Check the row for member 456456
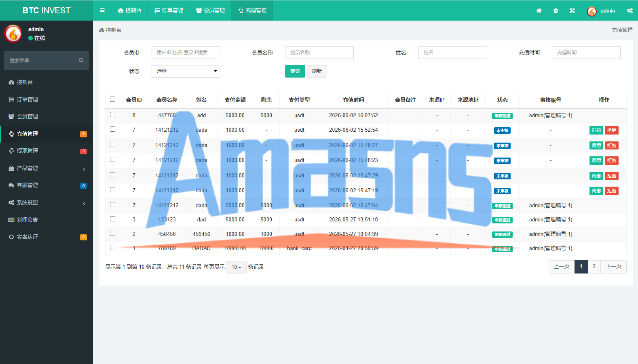Viewport: 638px width, 364px height. (112, 234)
